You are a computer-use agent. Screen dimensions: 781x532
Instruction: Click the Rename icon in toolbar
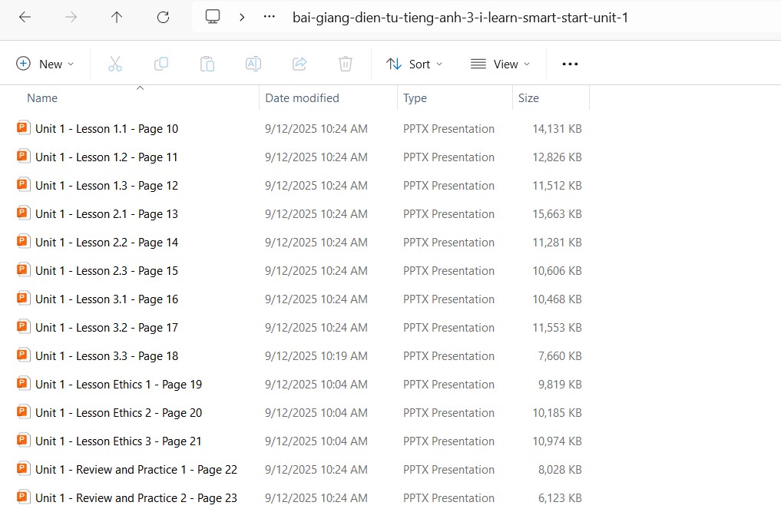click(253, 64)
